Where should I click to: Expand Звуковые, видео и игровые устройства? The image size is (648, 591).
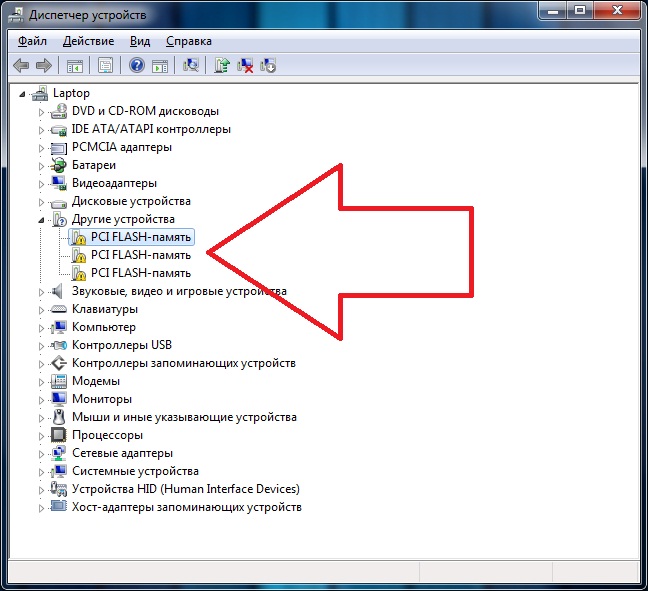coord(41,292)
